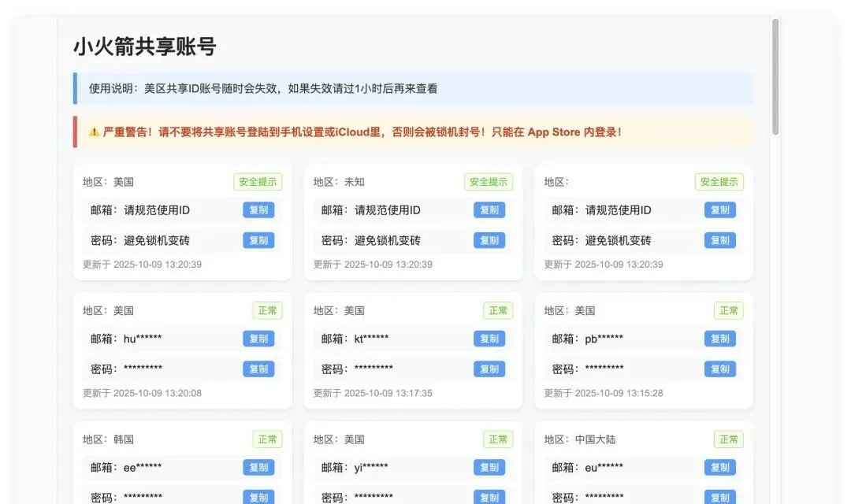Click the masked password under hu******

click(x=143, y=368)
